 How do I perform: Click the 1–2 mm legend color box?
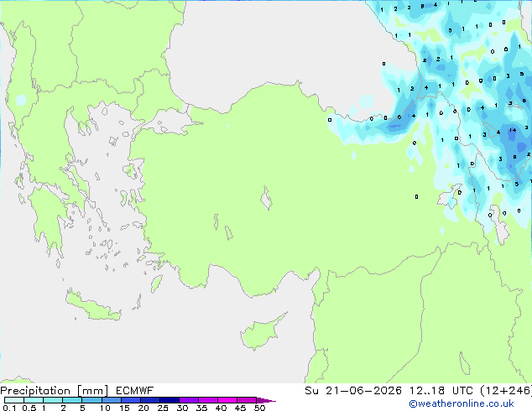click(53, 400)
